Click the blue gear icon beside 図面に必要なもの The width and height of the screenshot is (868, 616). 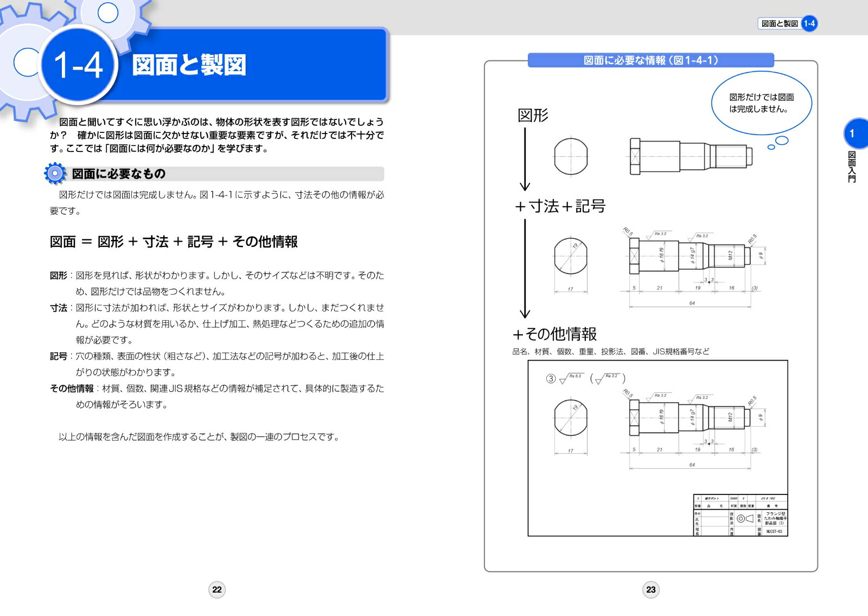pyautogui.click(x=55, y=174)
